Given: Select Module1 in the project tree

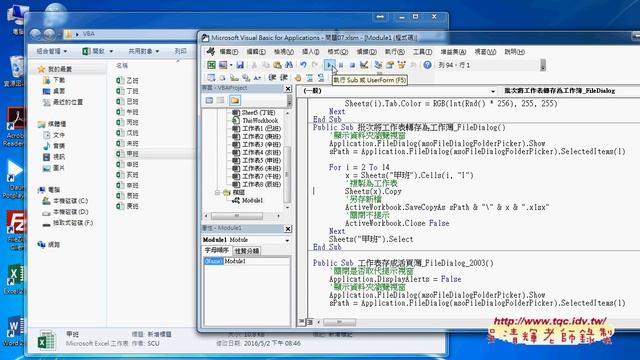Looking at the screenshot, I should point(252,200).
